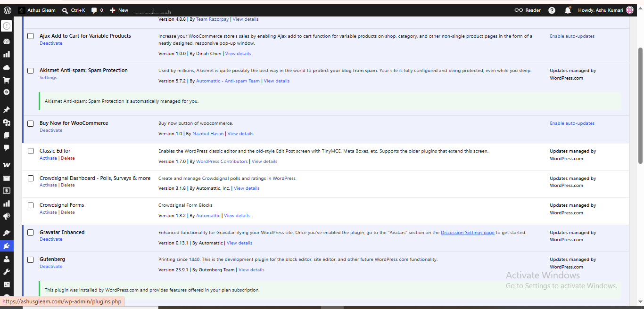Screen dimensions: 644x309
Task: Open Tools wrench icon in sidebar
Action: tap(7, 272)
